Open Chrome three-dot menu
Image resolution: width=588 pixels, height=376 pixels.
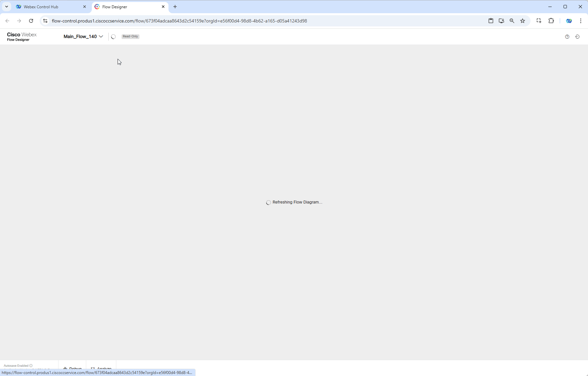[581, 21]
